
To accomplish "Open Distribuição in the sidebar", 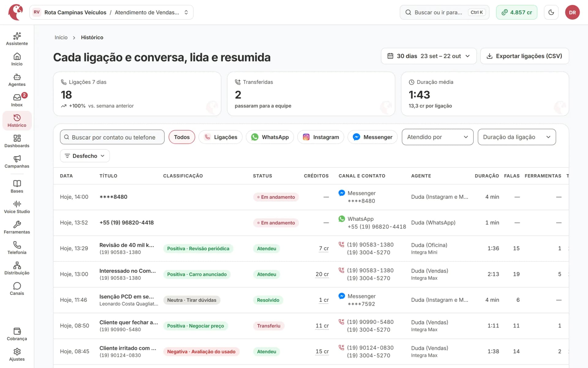I will pos(17,268).
